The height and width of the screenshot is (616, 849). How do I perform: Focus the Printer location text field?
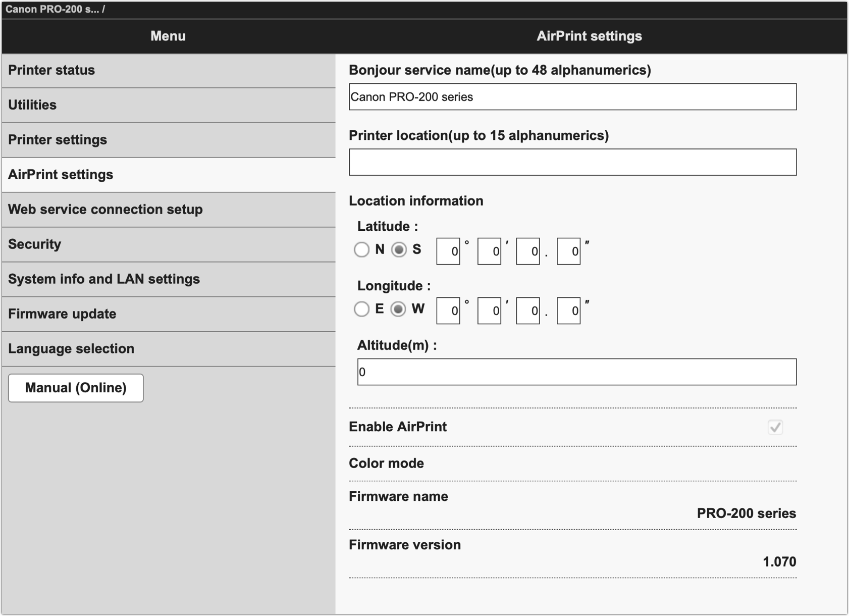pyautogui.click(x=572, y=162)
